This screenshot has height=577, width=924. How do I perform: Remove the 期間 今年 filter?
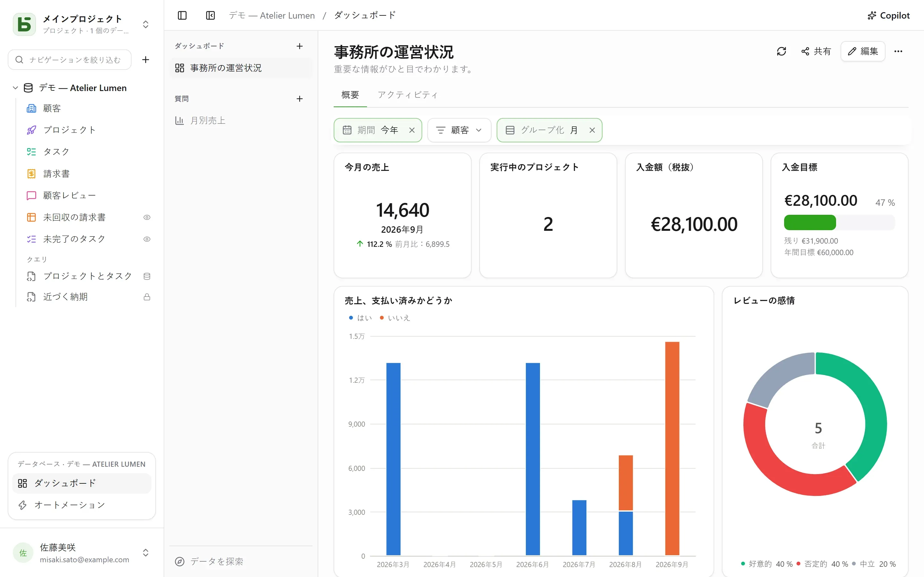pos(412,130)
